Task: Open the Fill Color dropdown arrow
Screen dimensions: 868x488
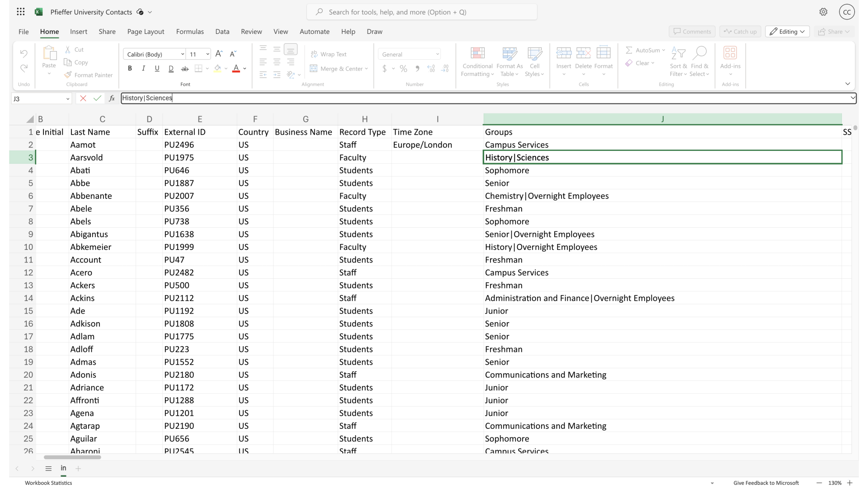Action: point(226,68)
